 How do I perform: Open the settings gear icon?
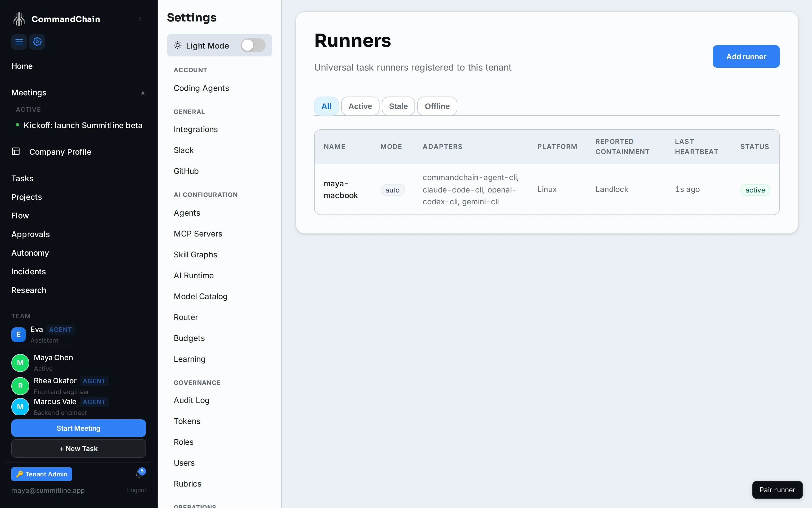pos(37,42)
